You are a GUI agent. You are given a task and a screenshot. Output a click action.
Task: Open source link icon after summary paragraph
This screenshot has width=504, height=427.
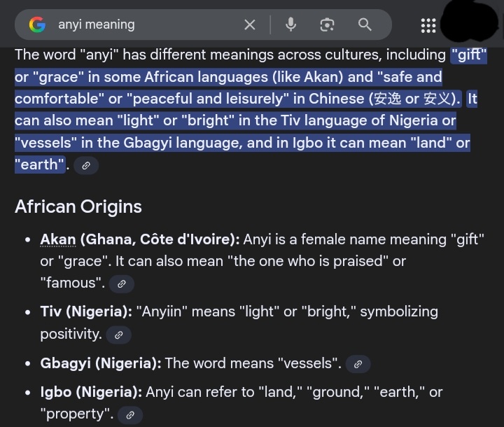tap(86, 166)
